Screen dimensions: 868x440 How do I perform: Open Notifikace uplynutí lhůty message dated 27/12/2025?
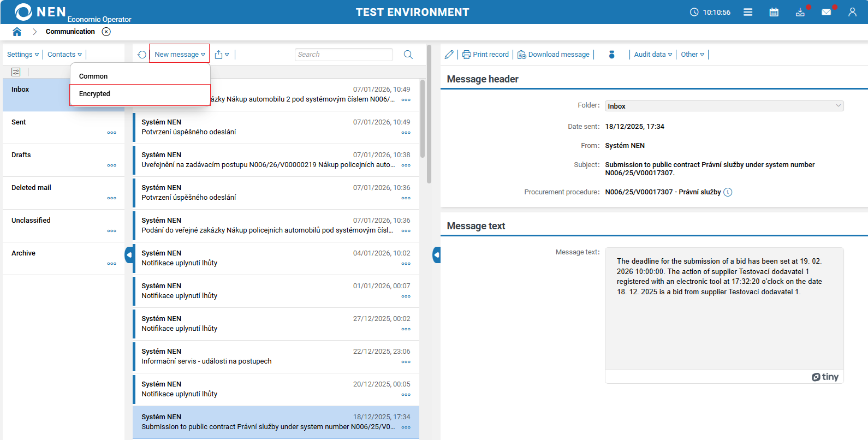point(276,324)
